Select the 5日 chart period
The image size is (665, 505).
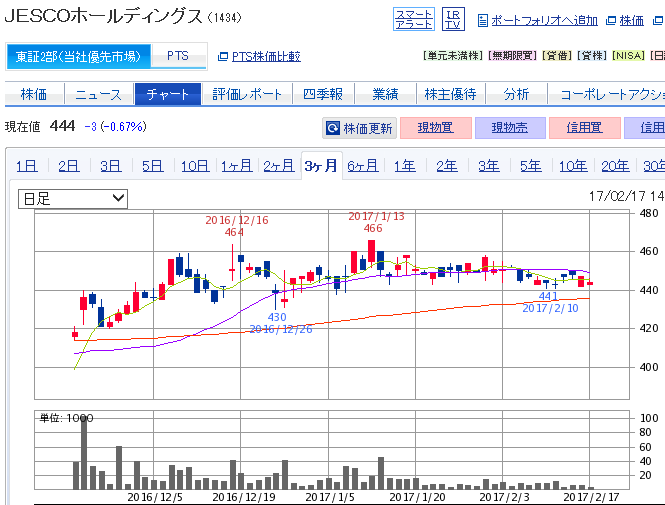[x=153, y=166]
